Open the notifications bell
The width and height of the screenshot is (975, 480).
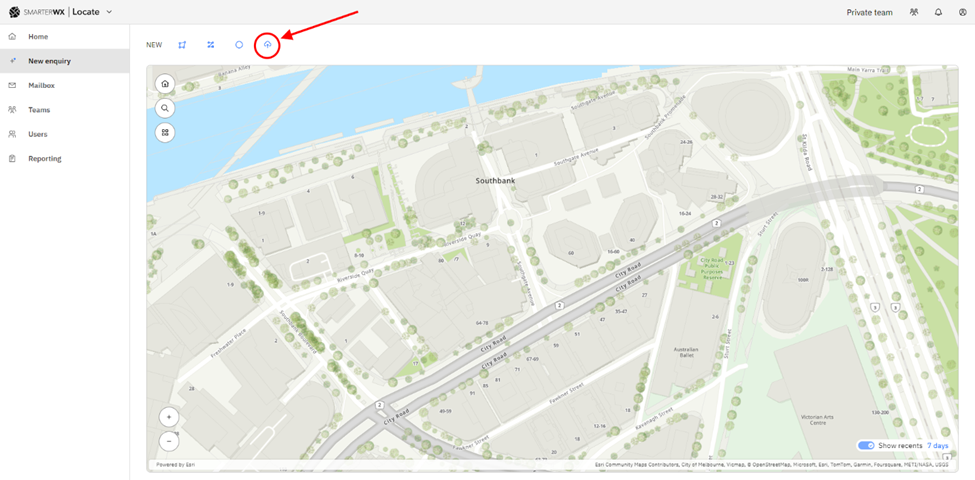click(938, 12)
